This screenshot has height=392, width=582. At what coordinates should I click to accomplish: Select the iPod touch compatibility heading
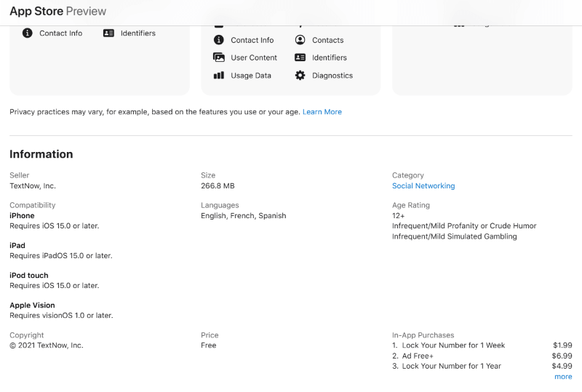(x=29, y=276)
